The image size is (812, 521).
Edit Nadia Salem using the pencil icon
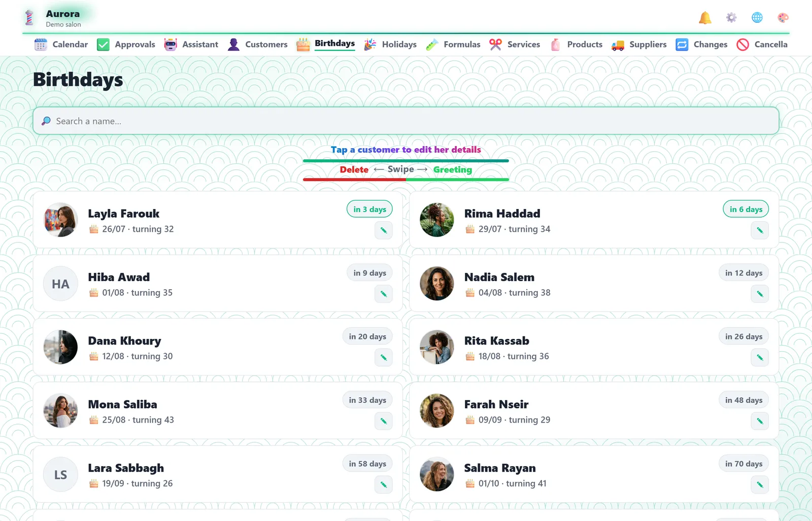click(x=760, y=294)
